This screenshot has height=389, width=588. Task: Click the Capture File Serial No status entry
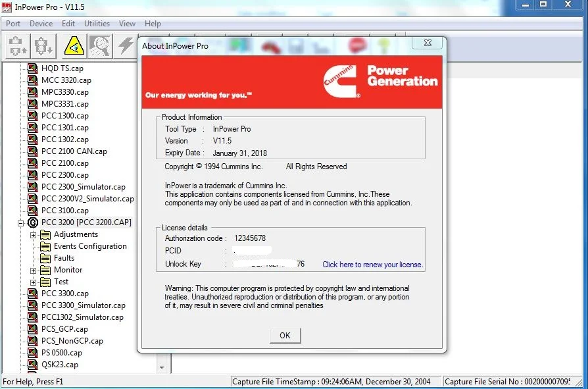[x=508, y=382]
